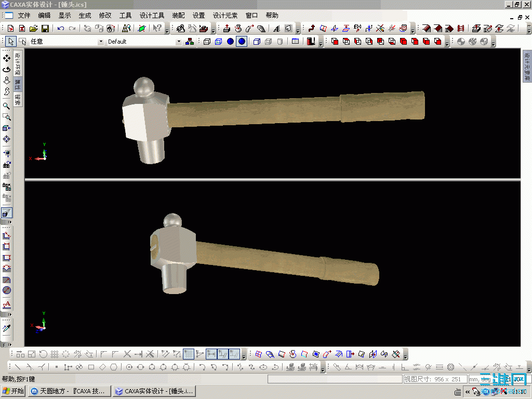The image size is (532, 399).
Task: Select the arrow selection tool
Action: tap(11, 42)
